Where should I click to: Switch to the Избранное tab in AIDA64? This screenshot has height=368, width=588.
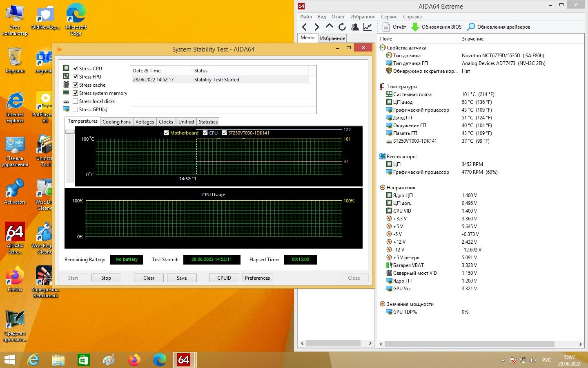click(332, 38)
